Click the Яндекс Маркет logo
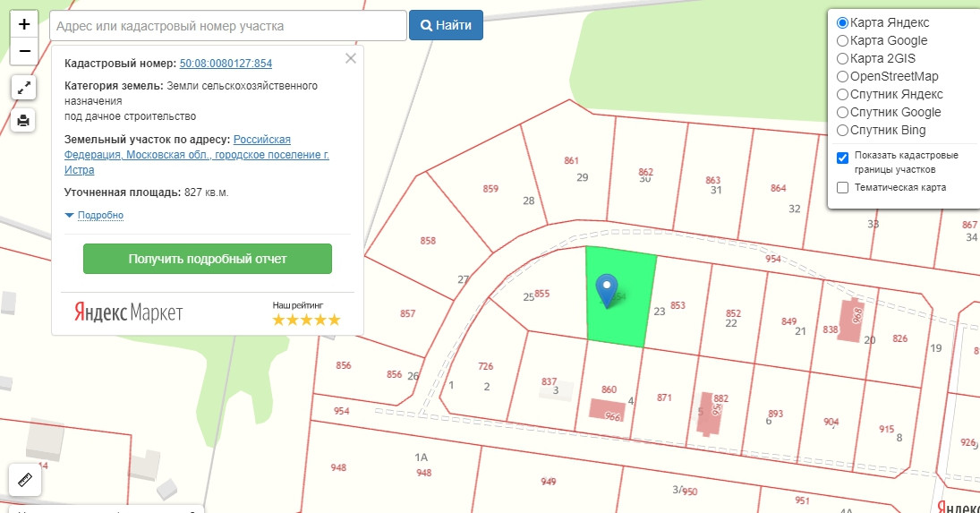This screenshot has width=980, height=513. 128,312
